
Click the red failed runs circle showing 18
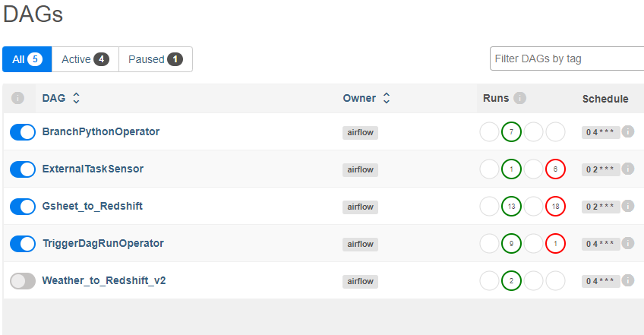coord(555,207)
